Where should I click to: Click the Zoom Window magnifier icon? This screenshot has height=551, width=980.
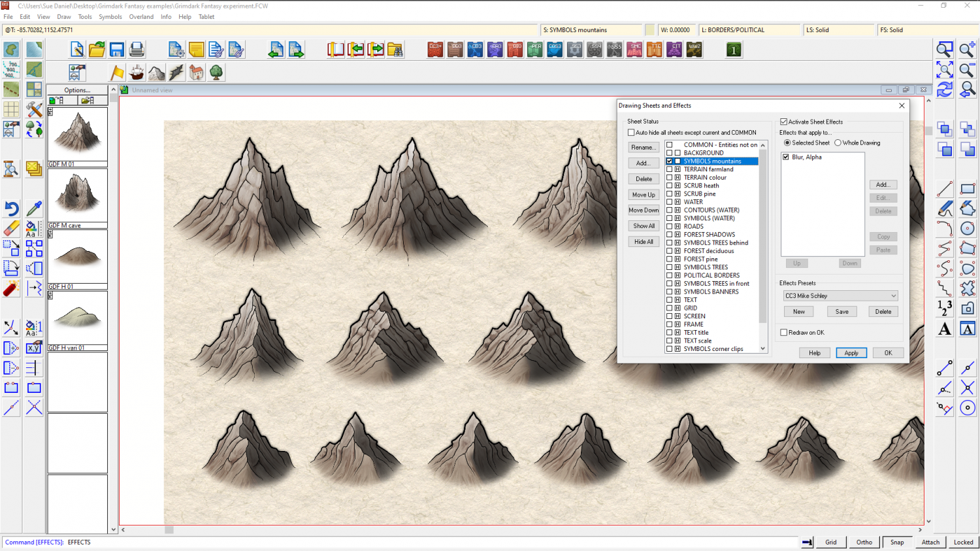945,50
